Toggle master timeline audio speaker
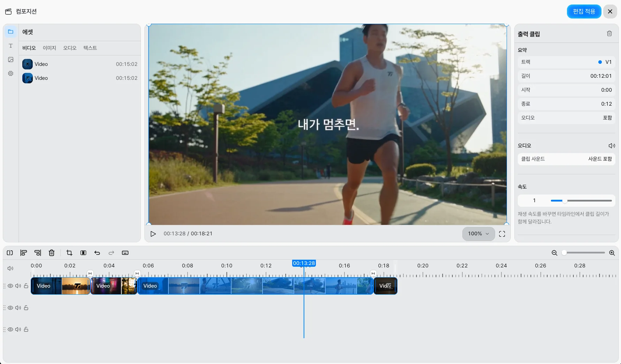Screen dimensions: 621x364 (10, 268)
